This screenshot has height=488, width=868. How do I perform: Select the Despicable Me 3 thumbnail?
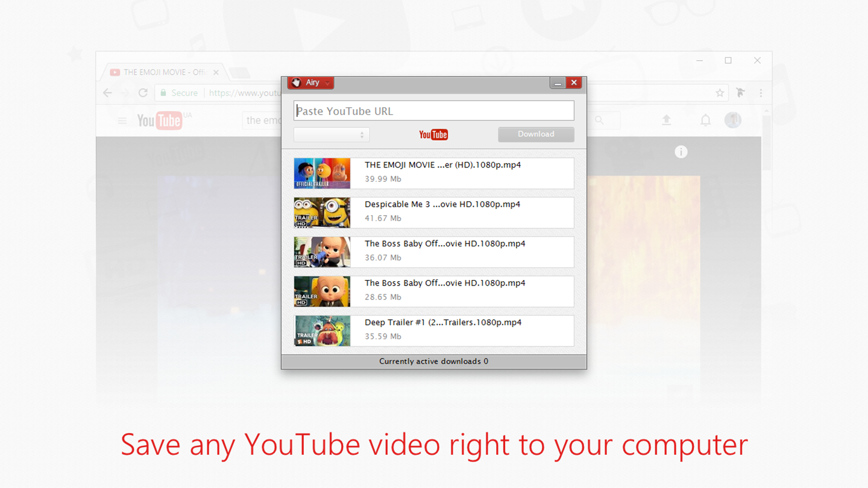click(x=322, y=213)
